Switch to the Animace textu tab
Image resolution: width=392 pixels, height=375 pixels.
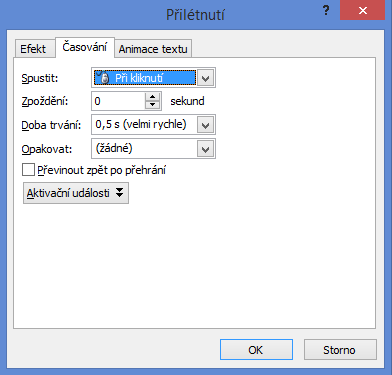coord(153,49)
